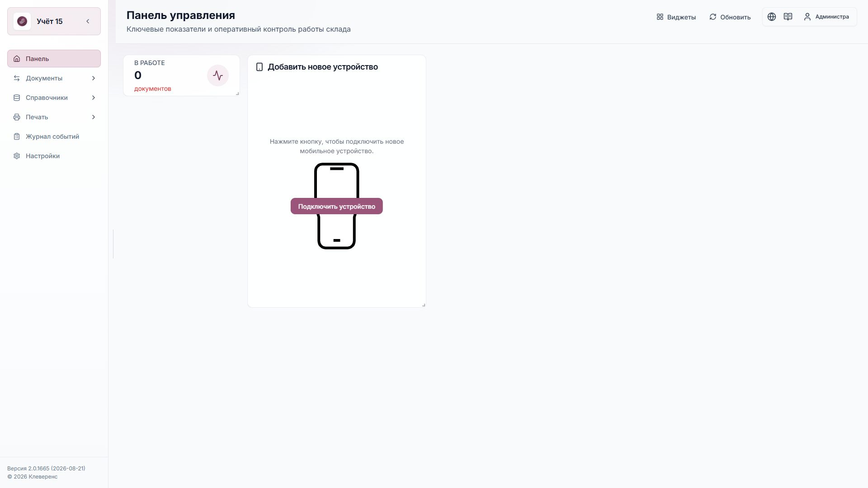Open language selection via the globe icon
This screenshot has width=868, height=488.
click(x=772, y=17)
